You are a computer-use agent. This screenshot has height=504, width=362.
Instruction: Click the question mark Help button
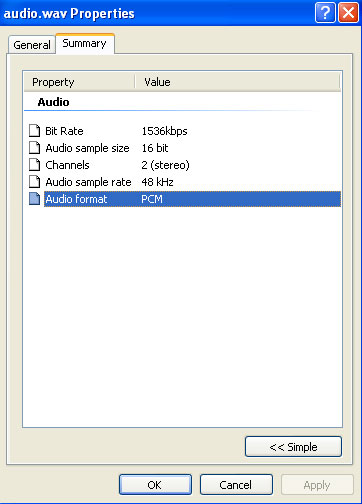coord(325,13)
